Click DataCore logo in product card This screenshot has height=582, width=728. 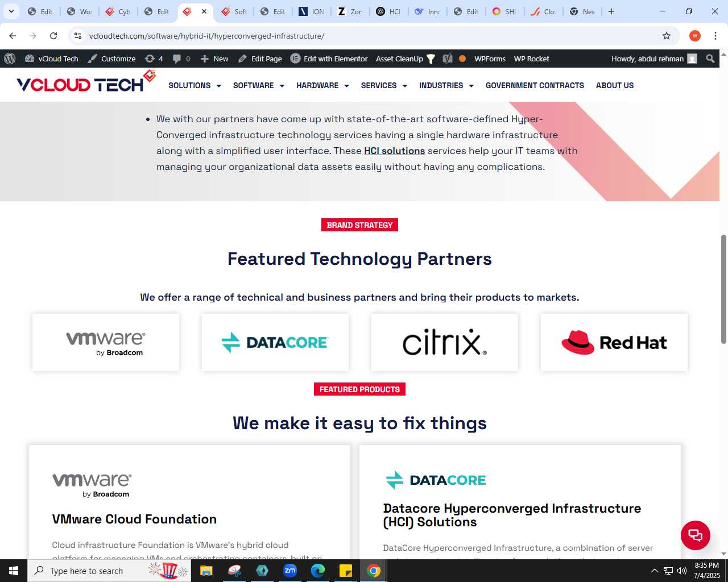[436, 480]
